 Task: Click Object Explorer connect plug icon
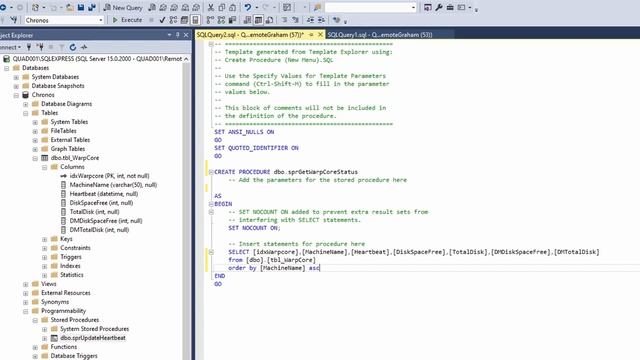tap(29, 47)
